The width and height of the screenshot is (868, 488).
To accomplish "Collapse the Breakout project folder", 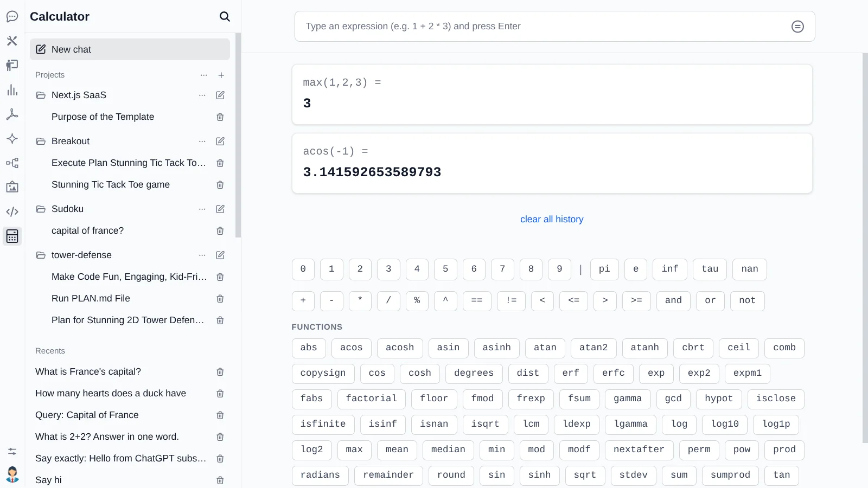I will coord(41,142).
